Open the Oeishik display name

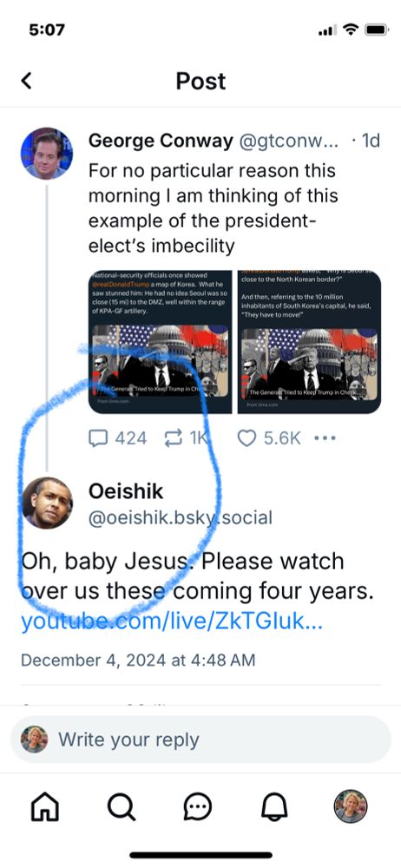(x=126, y=490)
